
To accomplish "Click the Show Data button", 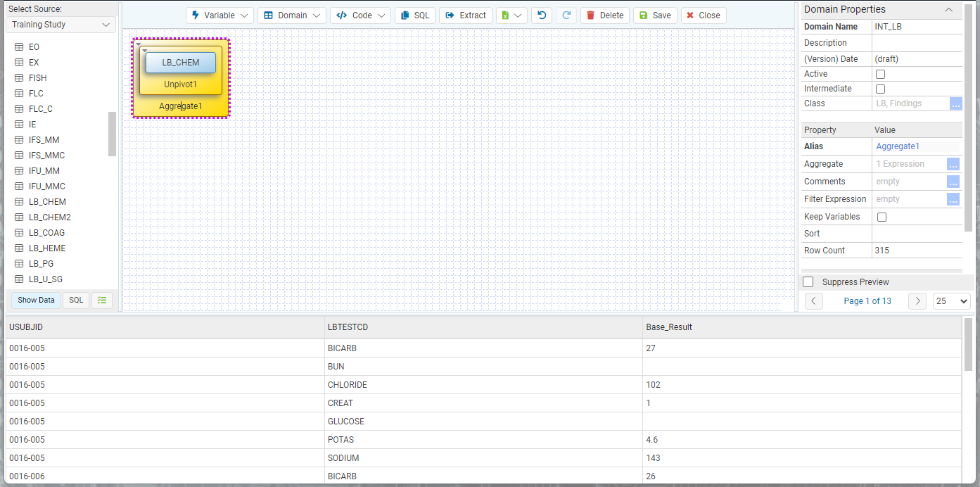I will pyautogui.click(x=36, y=300).
